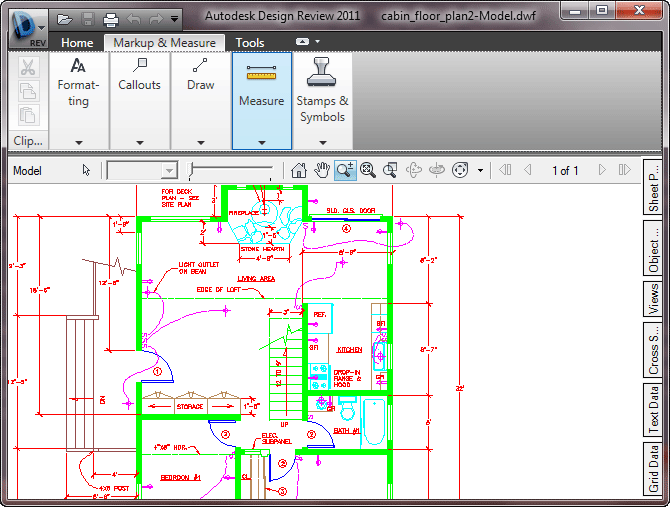This screenshot has height=507, width=670.
Task: Go to previous sheet arrow
Action: [x=528, y=170]
